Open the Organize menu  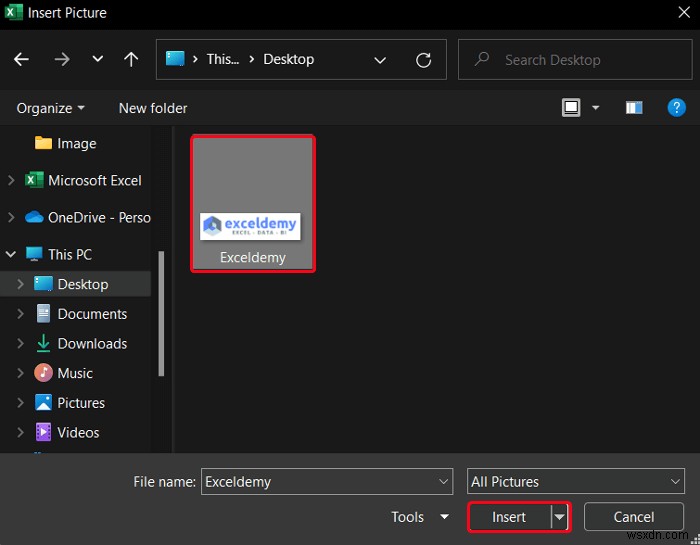[50, 108]
